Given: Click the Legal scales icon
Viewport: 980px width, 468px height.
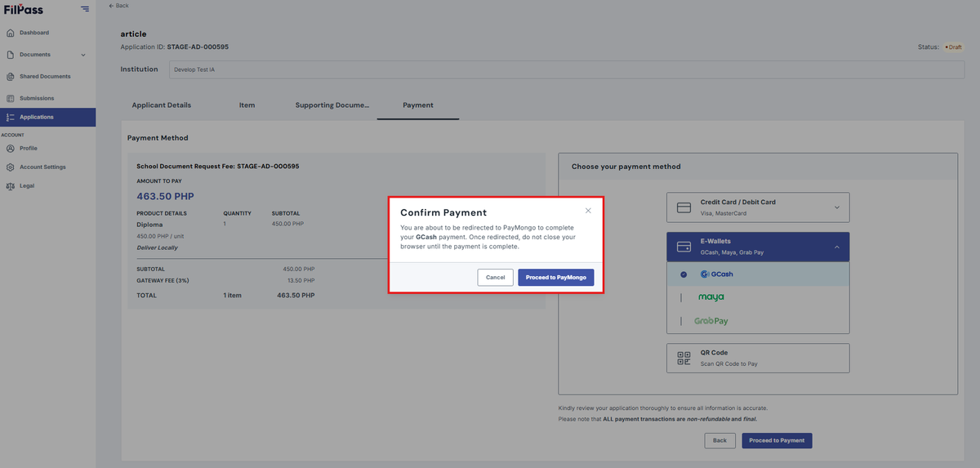Looking at the screenshot, I should click(x=10, y=186).
